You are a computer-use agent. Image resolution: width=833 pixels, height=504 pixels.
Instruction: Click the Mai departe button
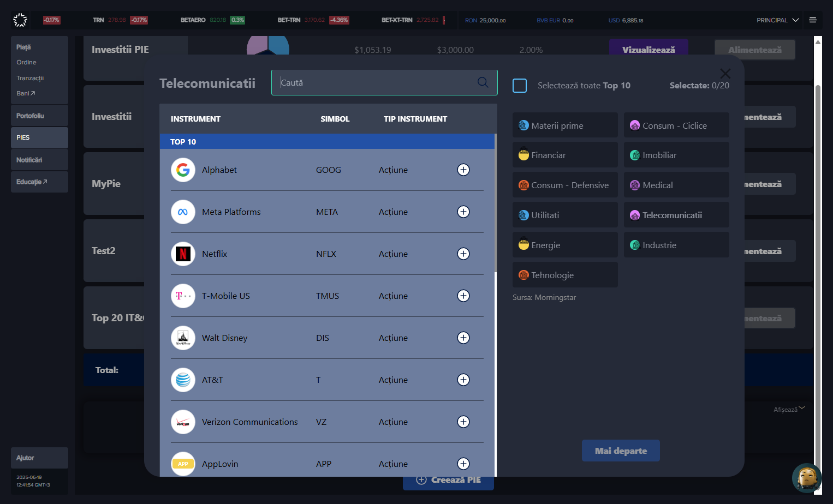(x=621, y=451)
